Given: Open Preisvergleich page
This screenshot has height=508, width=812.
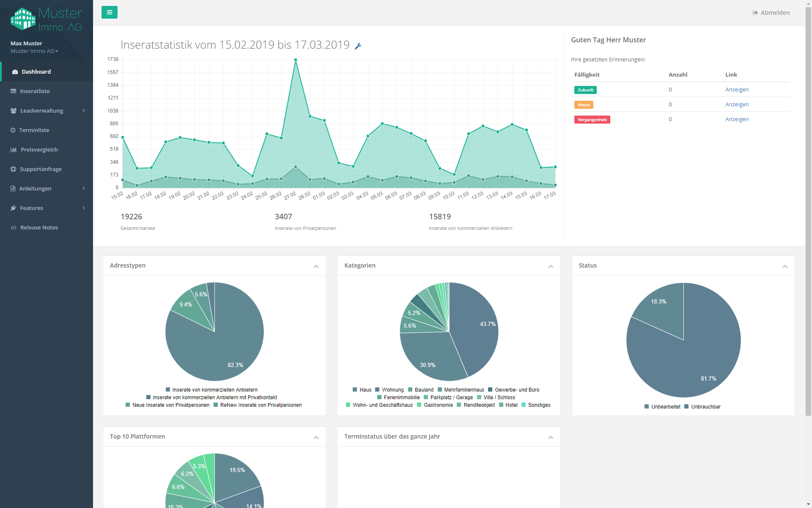Looking at the screenshot, I should (47, 150).
